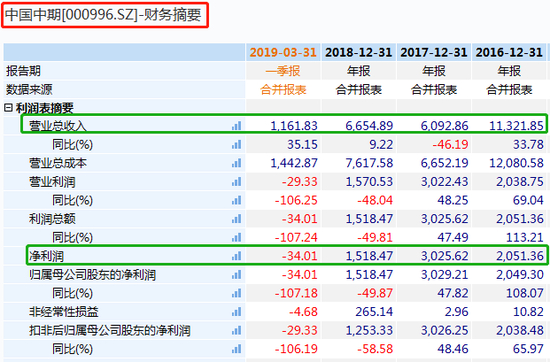
Task: Select the 2018-12-31 column header
Action: click(358, 53)
